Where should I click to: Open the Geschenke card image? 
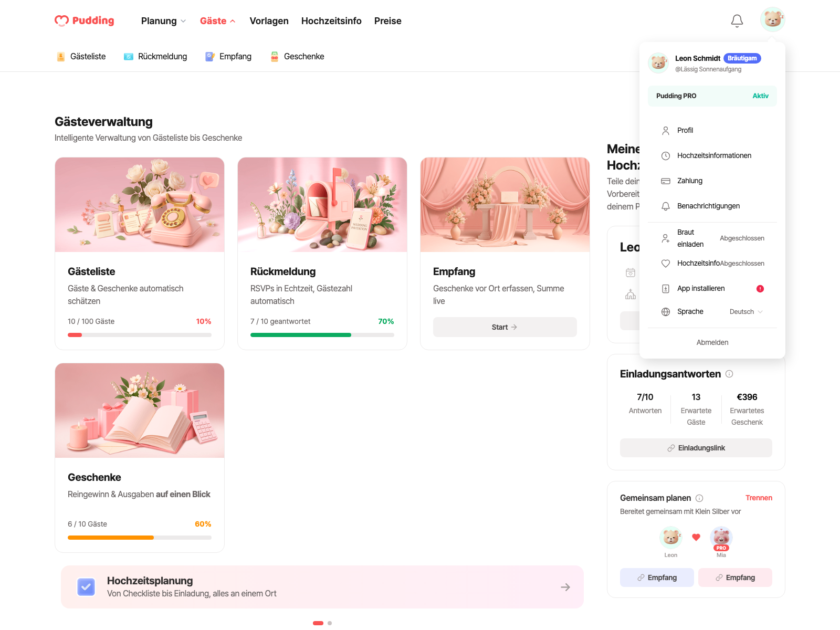pos(140,411)
